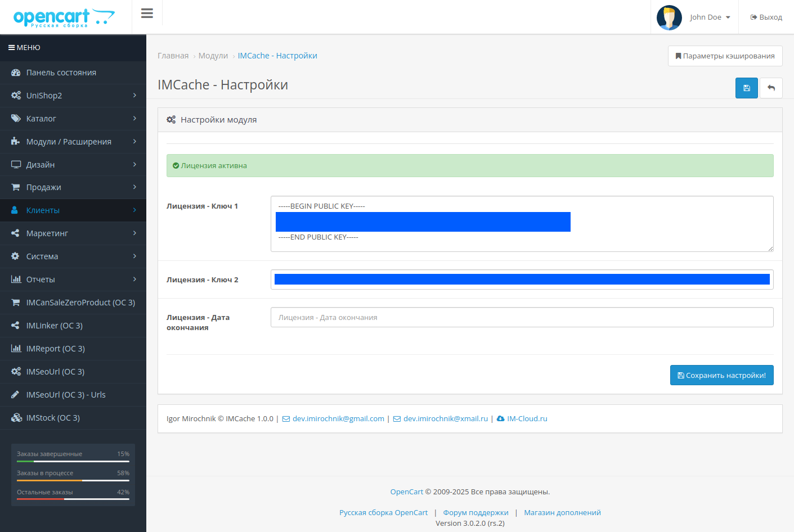The image size is (794, 532).
Task: Click the Модули / Расширения puzzle icon
Action: [16, 142]
